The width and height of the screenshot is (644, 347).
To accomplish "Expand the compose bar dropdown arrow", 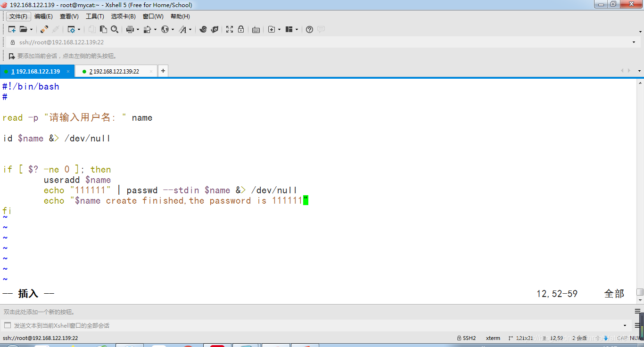I will click(x=625, y=325).
